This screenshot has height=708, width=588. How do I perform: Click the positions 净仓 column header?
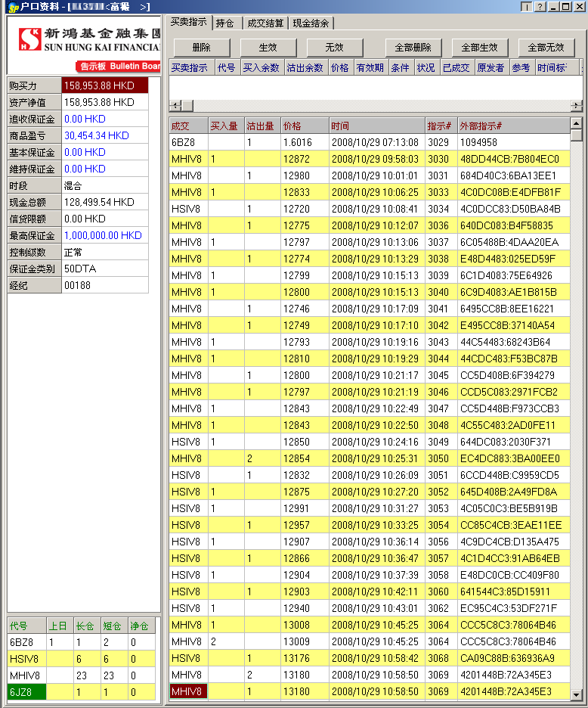[141, 626]
